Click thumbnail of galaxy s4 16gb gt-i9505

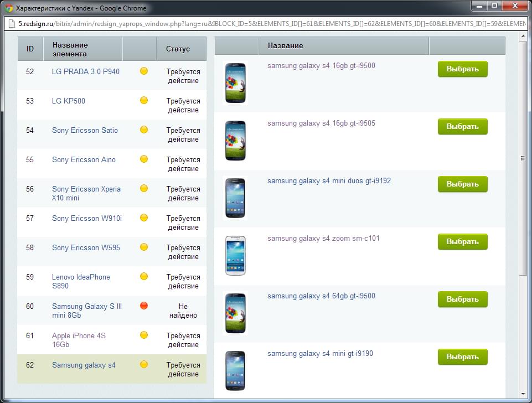pyautogui.click(x=235, y=140)
